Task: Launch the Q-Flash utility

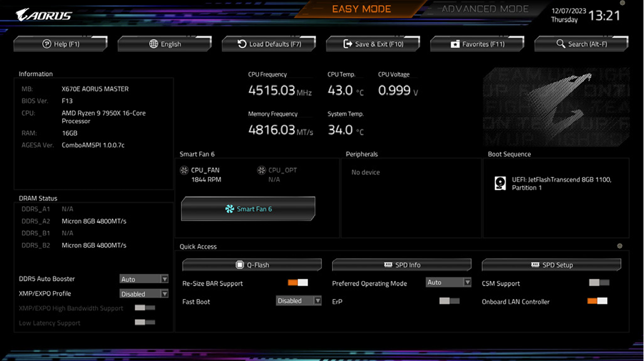Action: (x=252, y=265)
